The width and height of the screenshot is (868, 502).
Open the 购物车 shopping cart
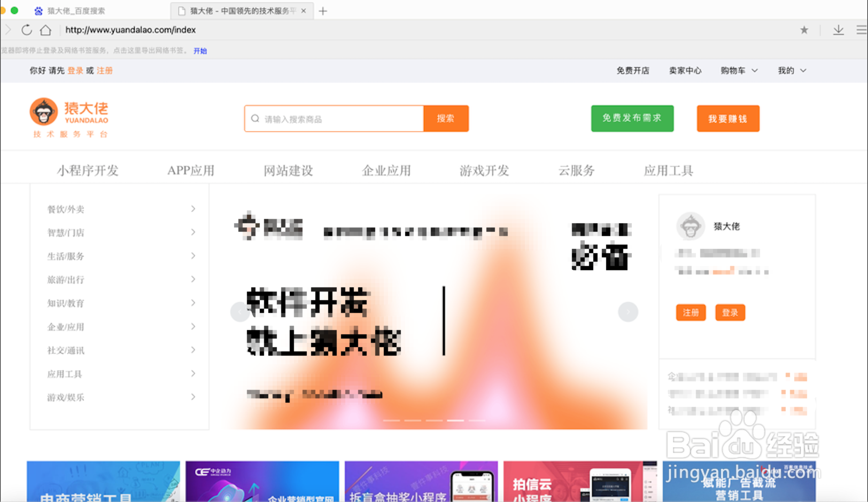[x=733, y=70]
